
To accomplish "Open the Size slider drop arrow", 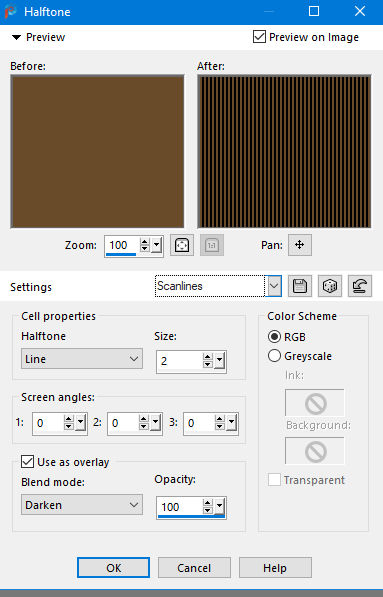I will [220, 361].
